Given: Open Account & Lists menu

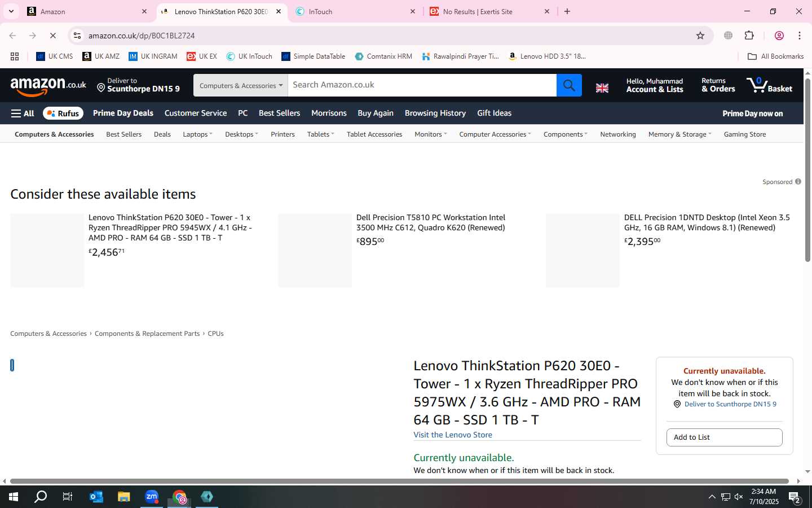Looking at the screenshot, I should point(655,85).
